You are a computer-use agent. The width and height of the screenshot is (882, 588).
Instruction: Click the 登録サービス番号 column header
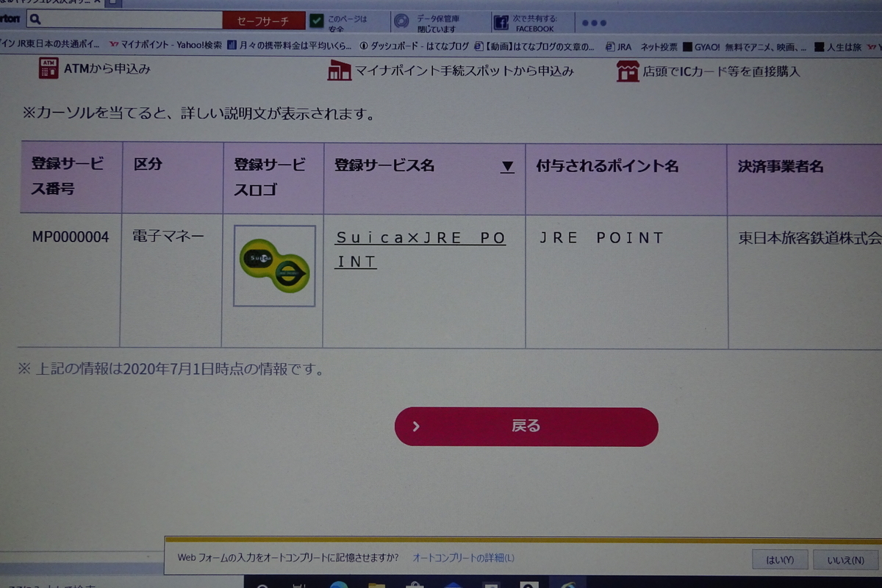coord(71,177)
